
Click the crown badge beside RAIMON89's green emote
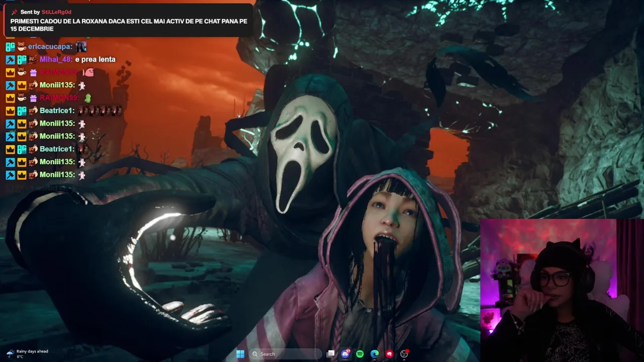coord(10,98)
